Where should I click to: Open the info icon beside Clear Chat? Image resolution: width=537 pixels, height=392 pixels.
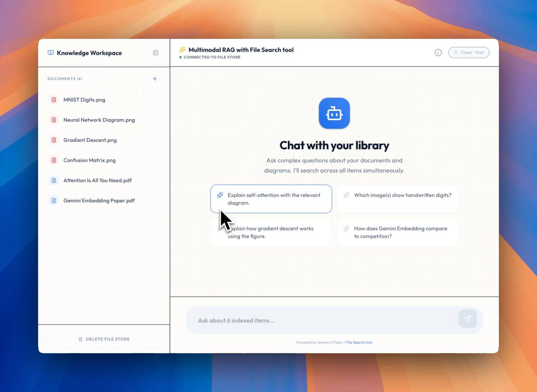pos(438,53)
